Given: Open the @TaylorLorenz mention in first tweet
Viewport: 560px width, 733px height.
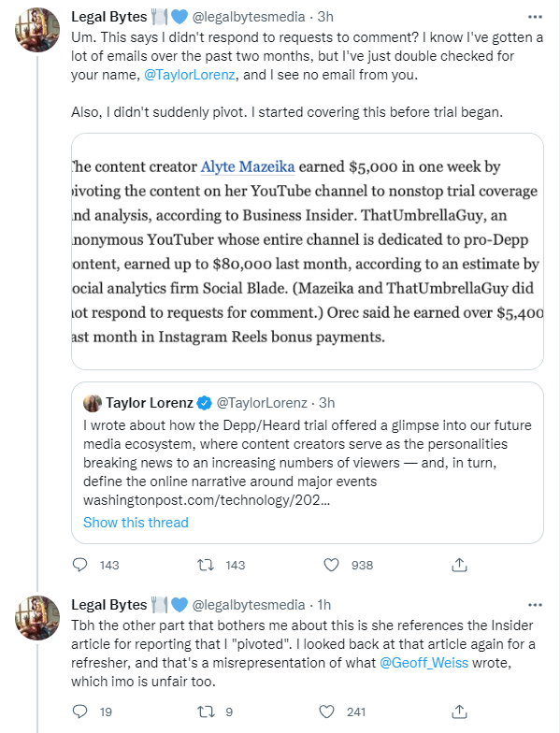Looking at the screenshot, I should 189,75.
